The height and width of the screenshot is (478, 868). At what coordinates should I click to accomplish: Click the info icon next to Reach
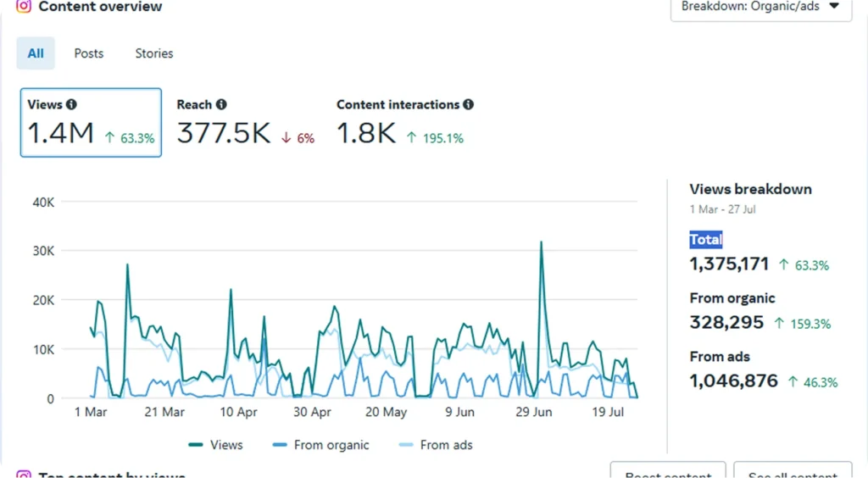point(221,104)
